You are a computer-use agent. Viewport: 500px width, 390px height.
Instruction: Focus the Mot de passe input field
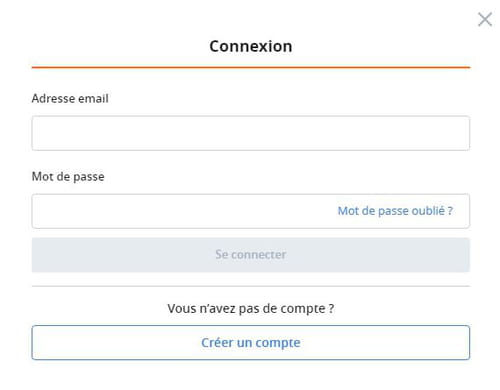pos(251,211)
